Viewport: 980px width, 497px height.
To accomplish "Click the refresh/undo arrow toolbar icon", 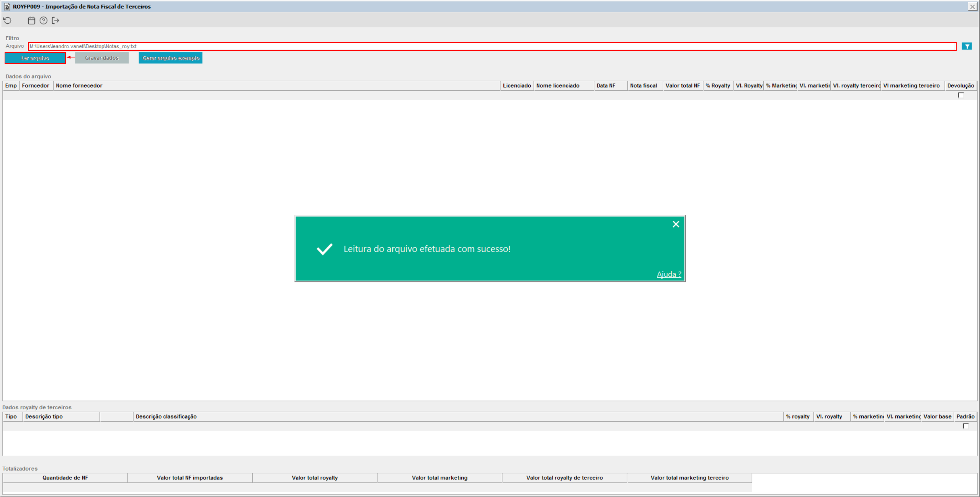I will tap(8, 21).
